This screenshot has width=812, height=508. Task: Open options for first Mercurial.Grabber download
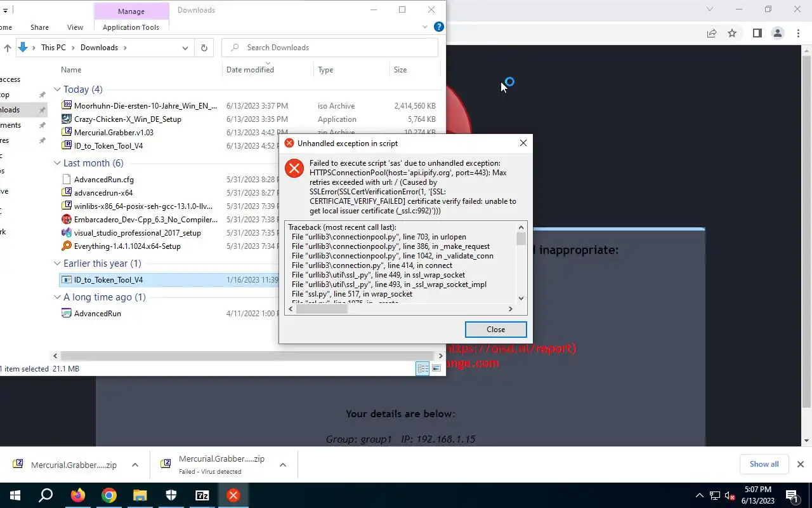click(135, 465)
